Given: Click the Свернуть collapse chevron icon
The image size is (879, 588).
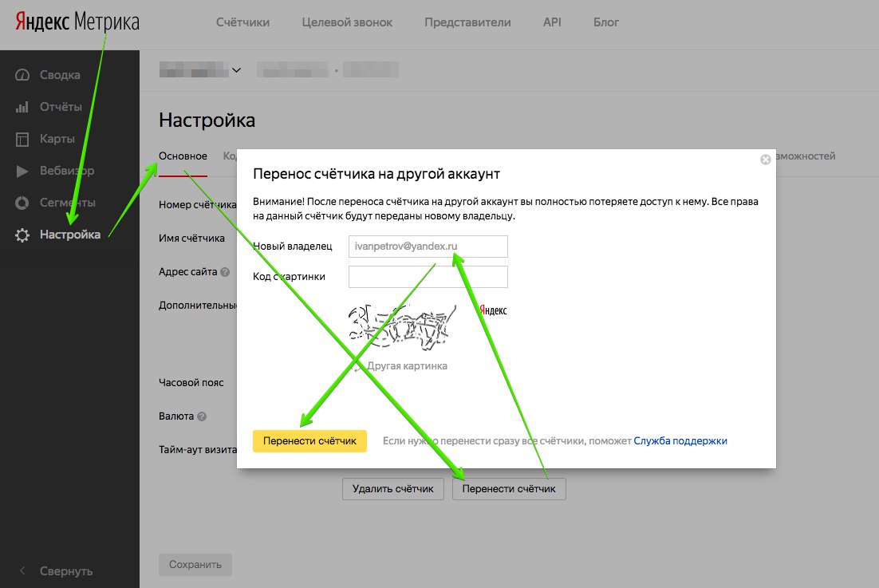Looking at the screenshot, I should pyautogui.click(x=22, y=570).
